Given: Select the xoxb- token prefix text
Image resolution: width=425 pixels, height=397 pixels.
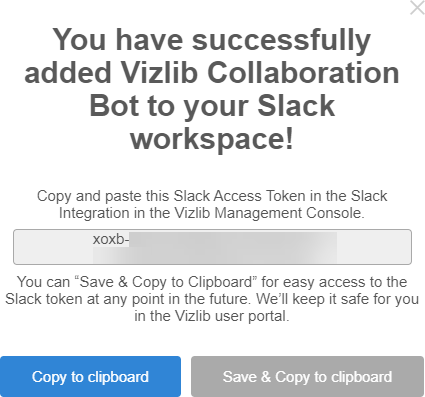Looking at the screenshot, I should tap(111, 239).
